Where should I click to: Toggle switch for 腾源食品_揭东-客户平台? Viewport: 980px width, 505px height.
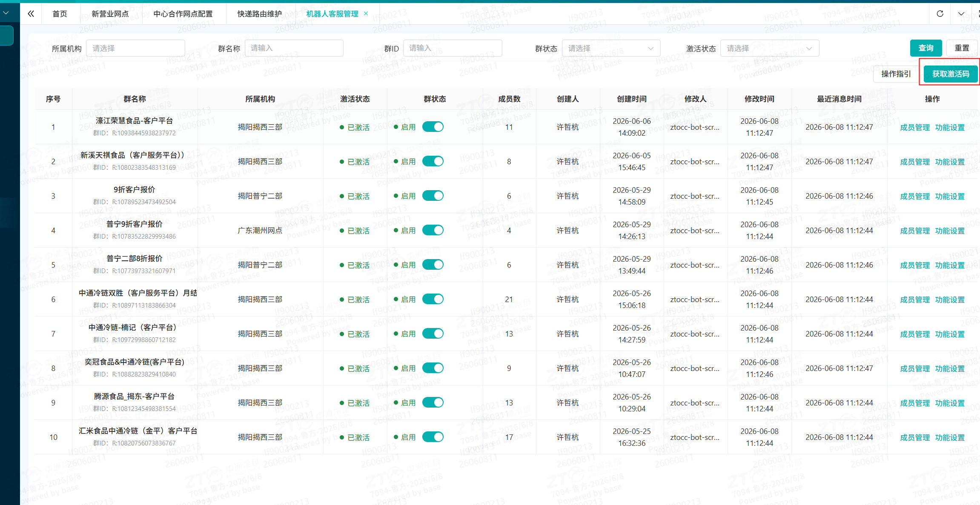click(433, 402)
